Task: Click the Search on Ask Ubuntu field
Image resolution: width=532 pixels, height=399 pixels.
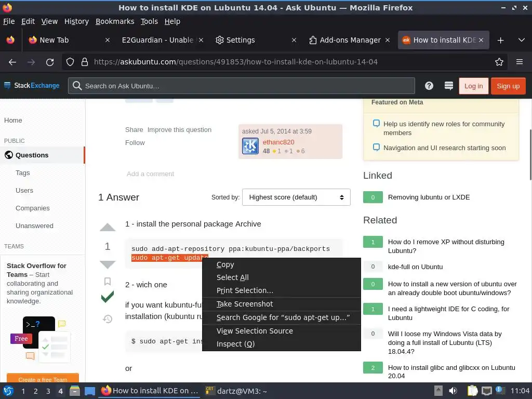Action: click(x=242, y=86)
